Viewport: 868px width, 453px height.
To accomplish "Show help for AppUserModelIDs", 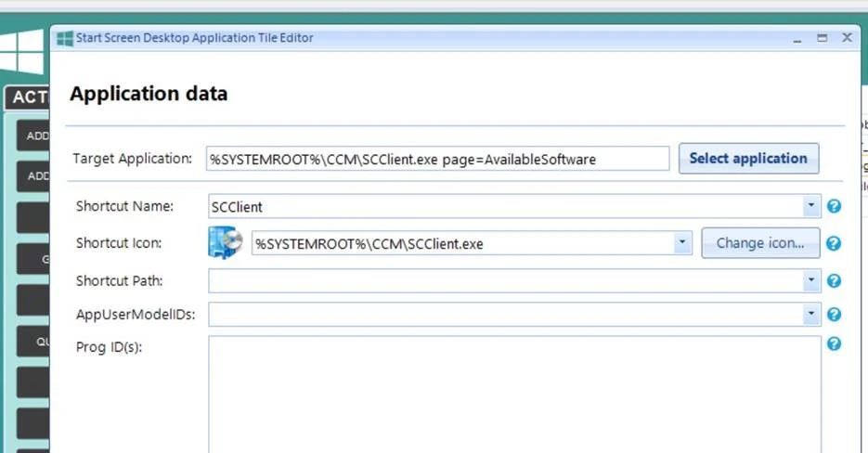I will [x=834, y=315].
